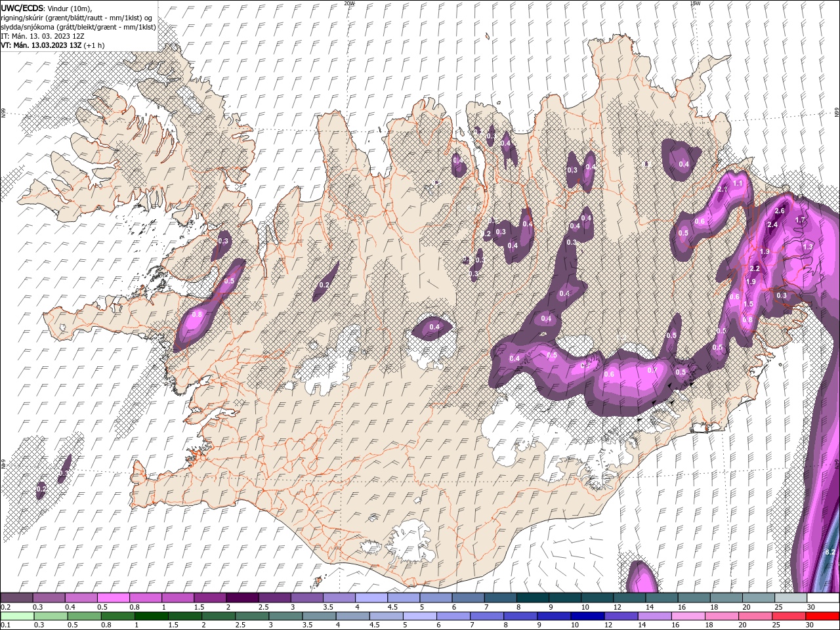Select the 1.3 precipitation label on the east coast
The width and height of the screenshot is (840, 630).
[807, 247]
